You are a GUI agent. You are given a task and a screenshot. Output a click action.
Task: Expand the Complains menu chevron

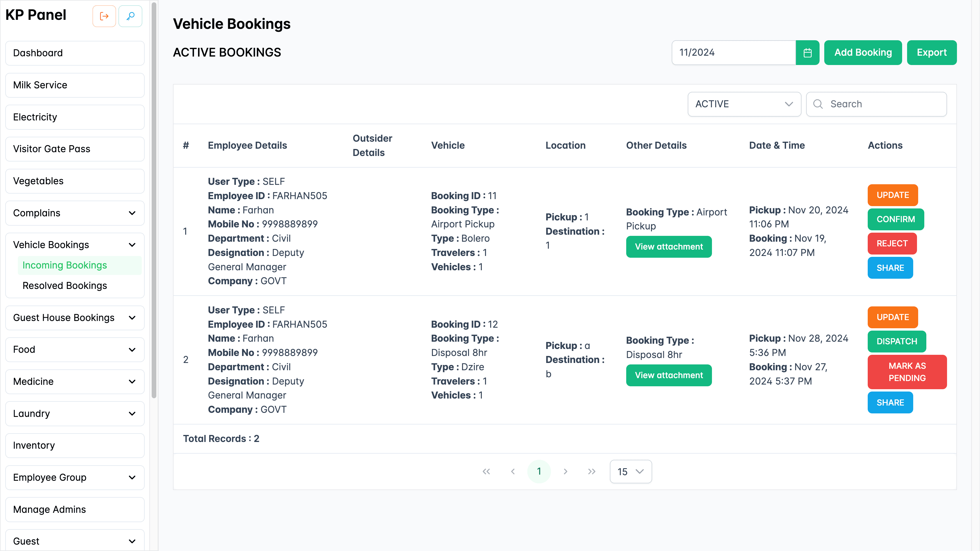click(x=132, y=213)
